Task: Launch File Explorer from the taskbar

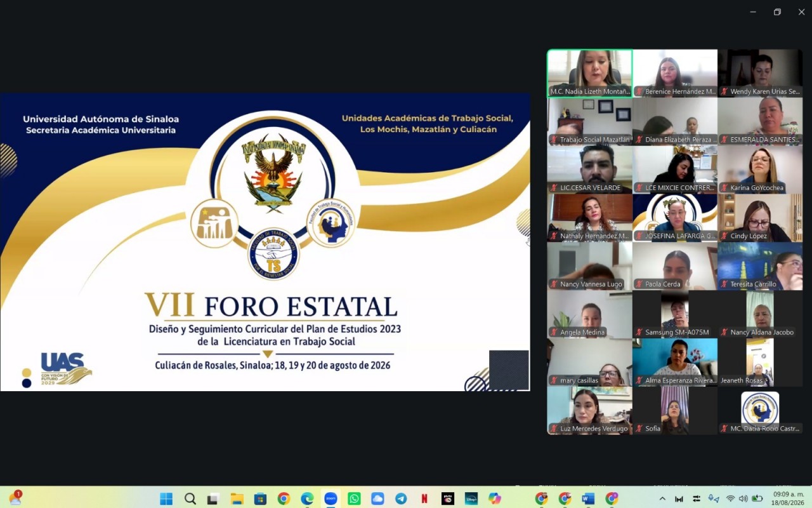Action: [x=237, y=498]
